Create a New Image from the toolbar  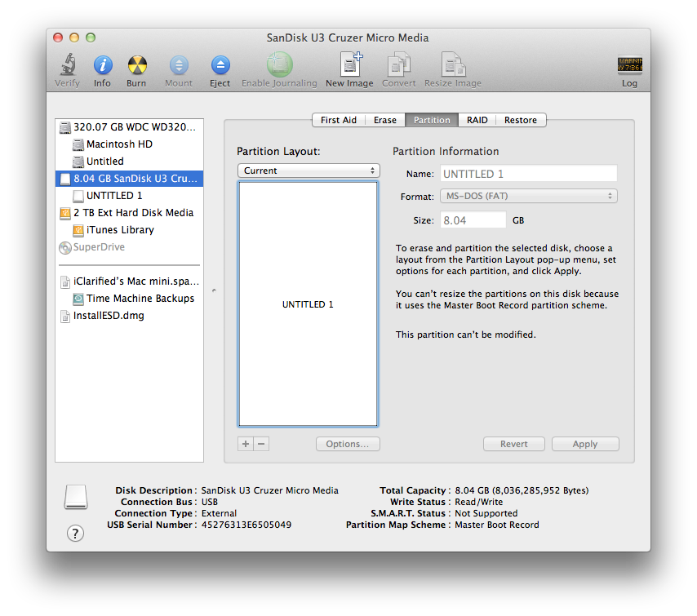(x=348, y=66)
